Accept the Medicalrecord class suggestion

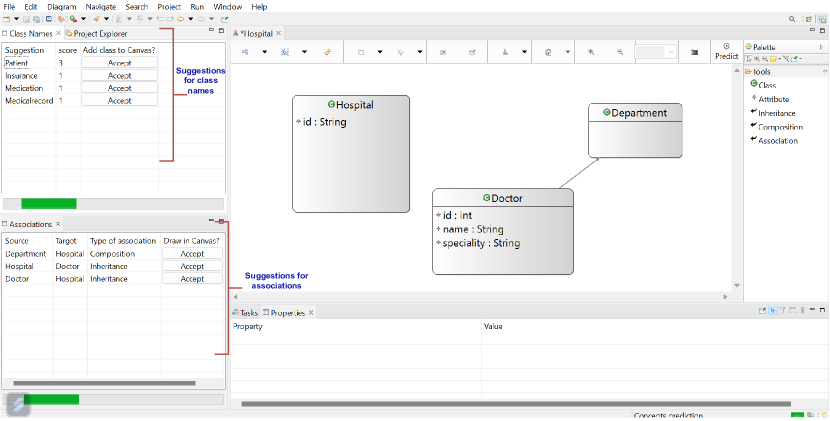tap(120, 100)
